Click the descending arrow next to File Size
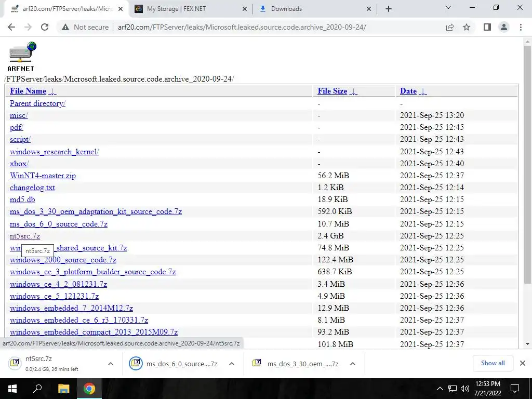The width and height of the screenshot is (532, 399). click(353, 91)
